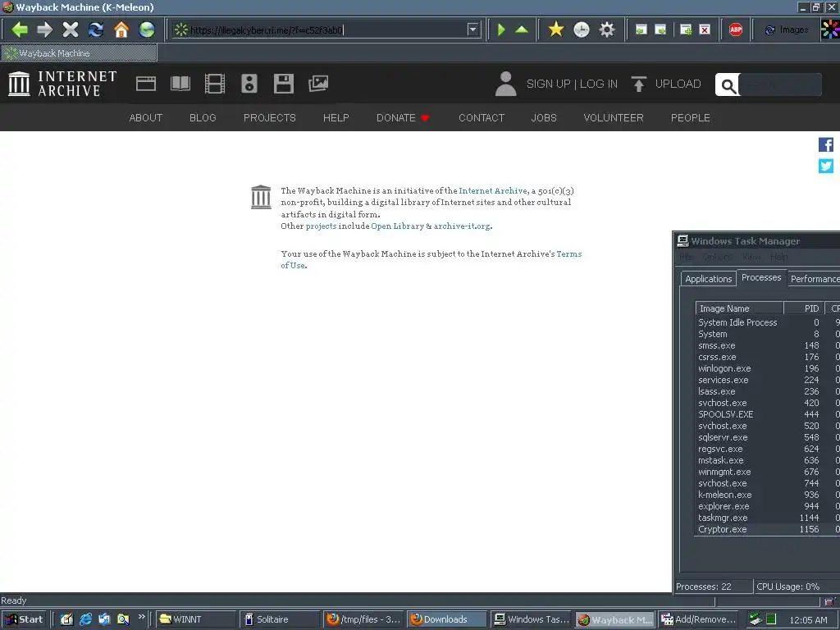The image size is (840, 630).
Task: Switch to Add/Remove taskbar button
Action: [698, 619]
